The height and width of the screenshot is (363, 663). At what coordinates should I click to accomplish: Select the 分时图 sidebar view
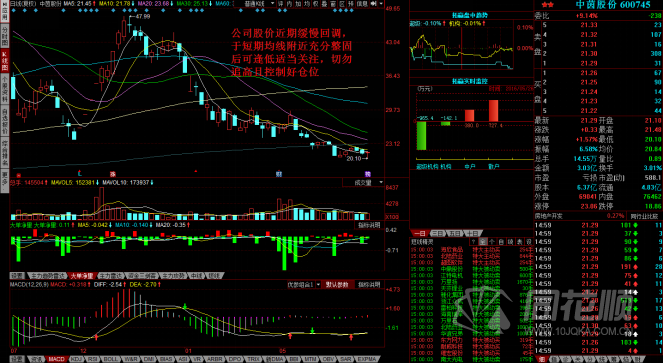pos(5,37)
